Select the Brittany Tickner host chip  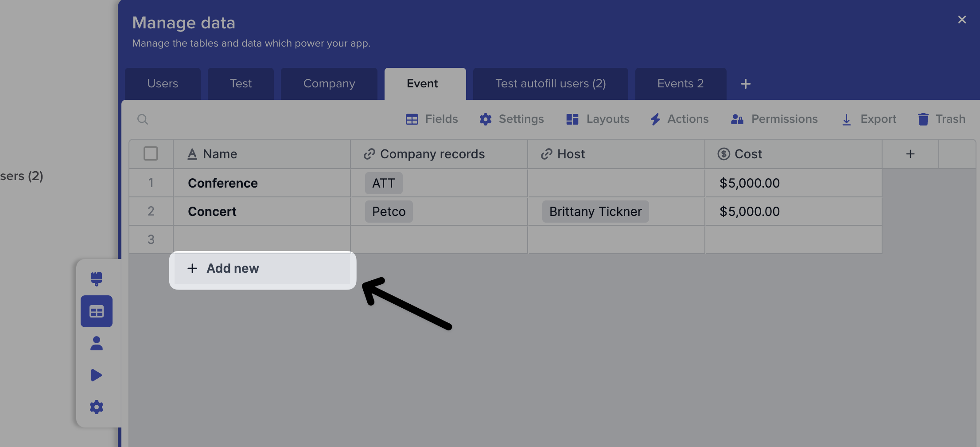tap(595, 212)
